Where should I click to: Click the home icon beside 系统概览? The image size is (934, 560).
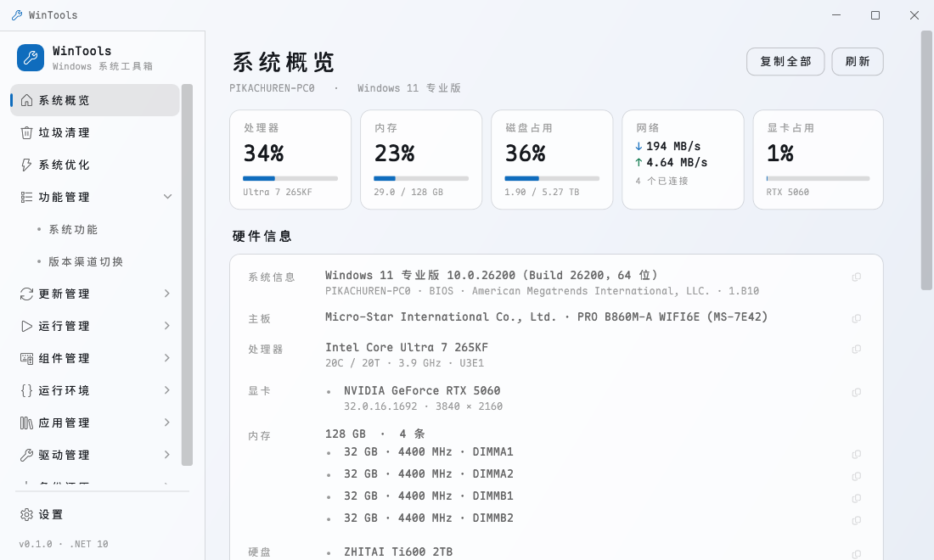[x=27, y=100]
